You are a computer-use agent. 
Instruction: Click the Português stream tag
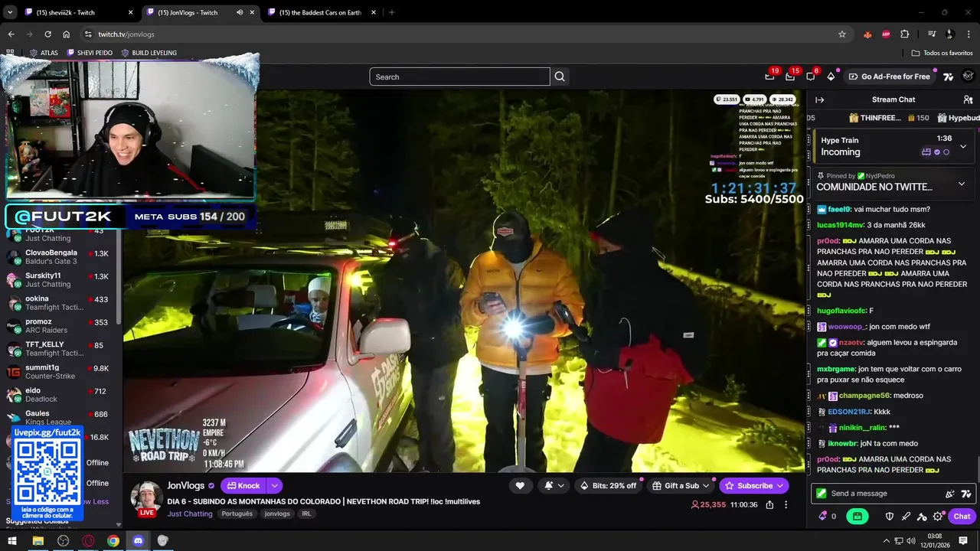click(237, 514)
